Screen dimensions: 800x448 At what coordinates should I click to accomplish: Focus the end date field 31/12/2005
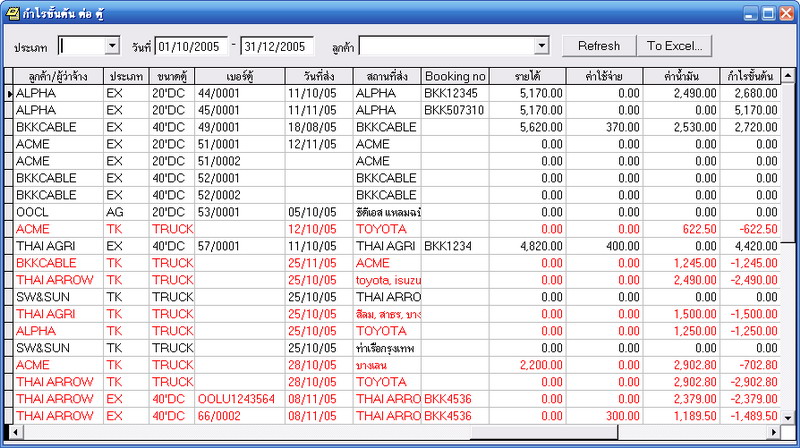pos(277,46)
